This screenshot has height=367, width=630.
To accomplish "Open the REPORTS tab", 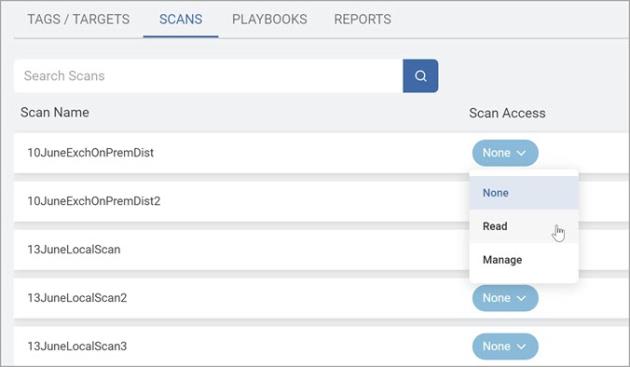I will pyautogui.click(x=362, y=19).
